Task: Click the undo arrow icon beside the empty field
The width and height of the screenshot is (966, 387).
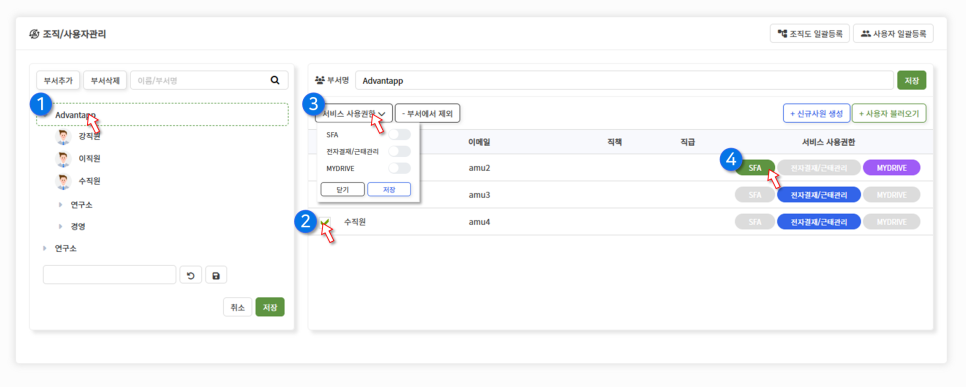Action: [190, 275]
